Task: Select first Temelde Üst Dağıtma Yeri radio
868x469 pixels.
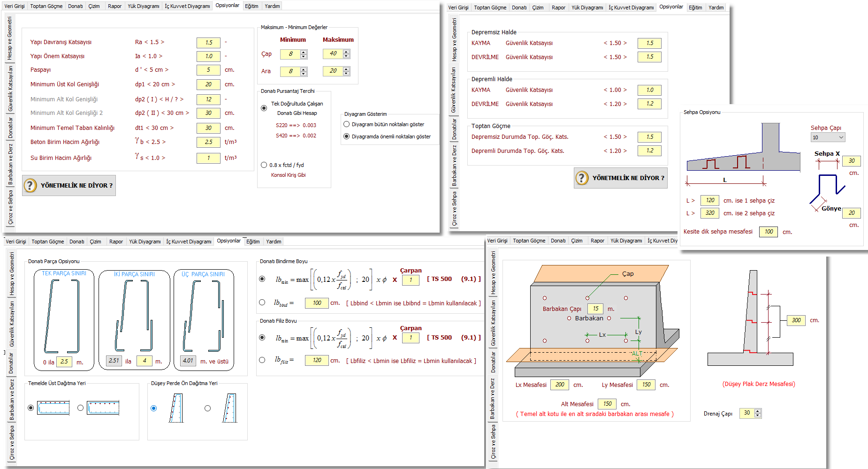Action: (30, 408)
